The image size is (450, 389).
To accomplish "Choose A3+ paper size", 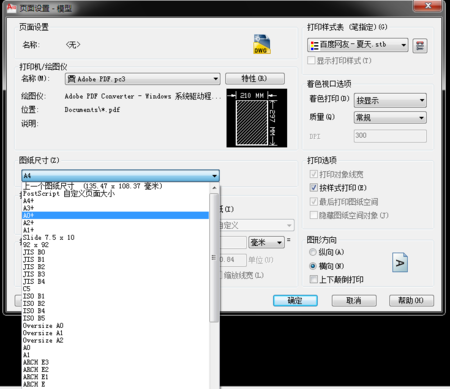I will [115, 208].
